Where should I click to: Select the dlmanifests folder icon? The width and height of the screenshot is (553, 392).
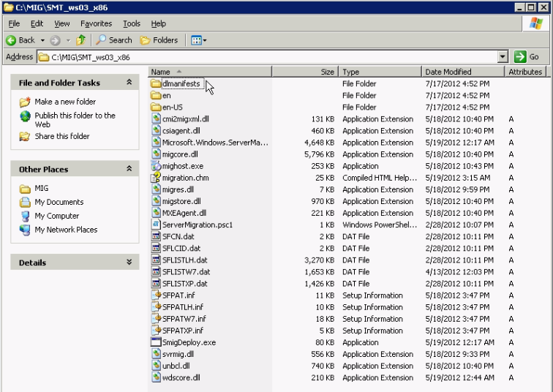click(156, 83)
